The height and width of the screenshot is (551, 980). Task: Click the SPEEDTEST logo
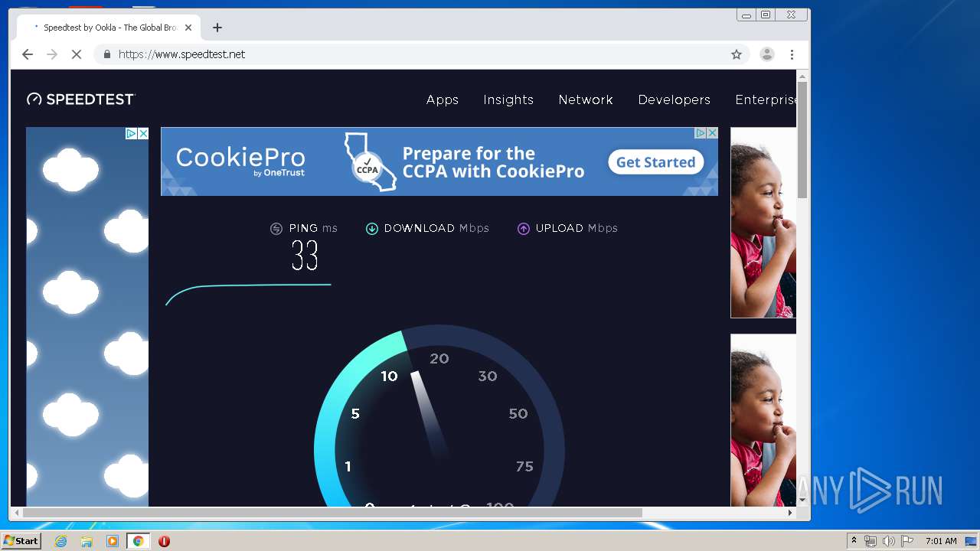pos(81,99)
